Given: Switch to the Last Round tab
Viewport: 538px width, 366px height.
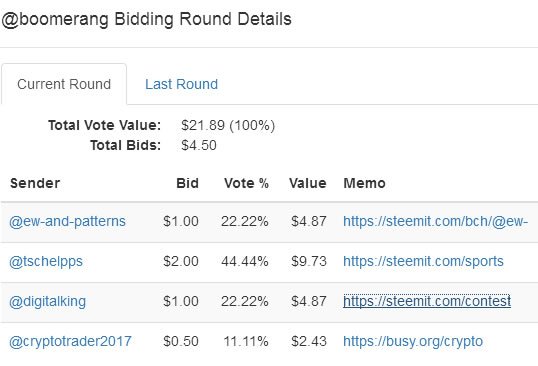Looking at the screenshot, I should 181,84.
